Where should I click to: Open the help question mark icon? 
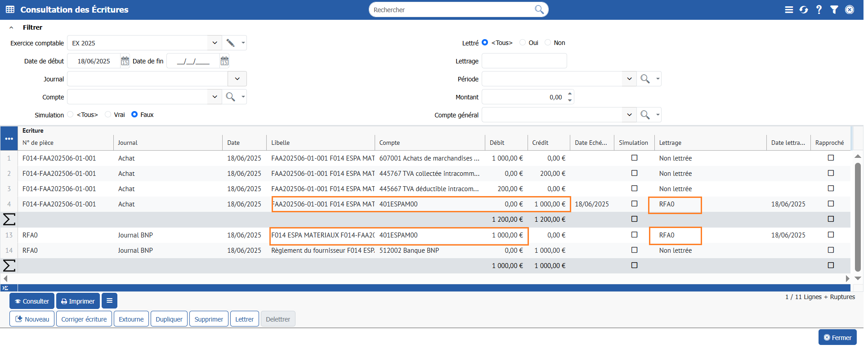click(x=819, y=9)
